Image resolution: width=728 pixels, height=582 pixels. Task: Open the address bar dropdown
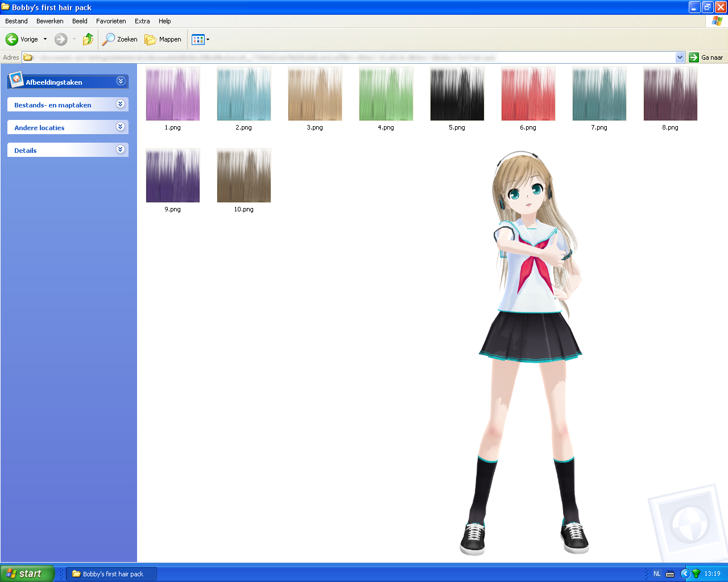pos(679,57)
